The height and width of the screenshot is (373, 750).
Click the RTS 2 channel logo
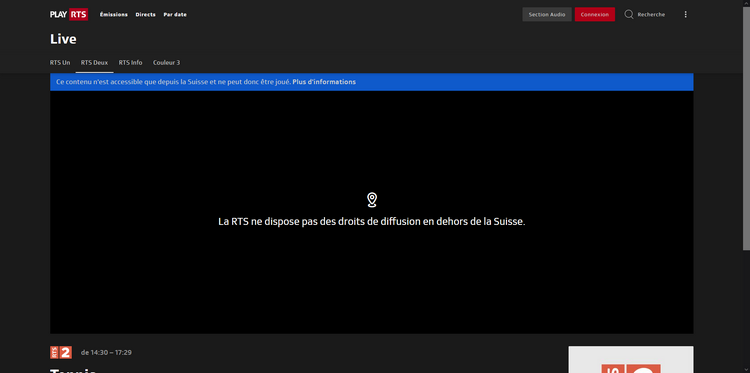pyautogui.click(x=61, y=352)
